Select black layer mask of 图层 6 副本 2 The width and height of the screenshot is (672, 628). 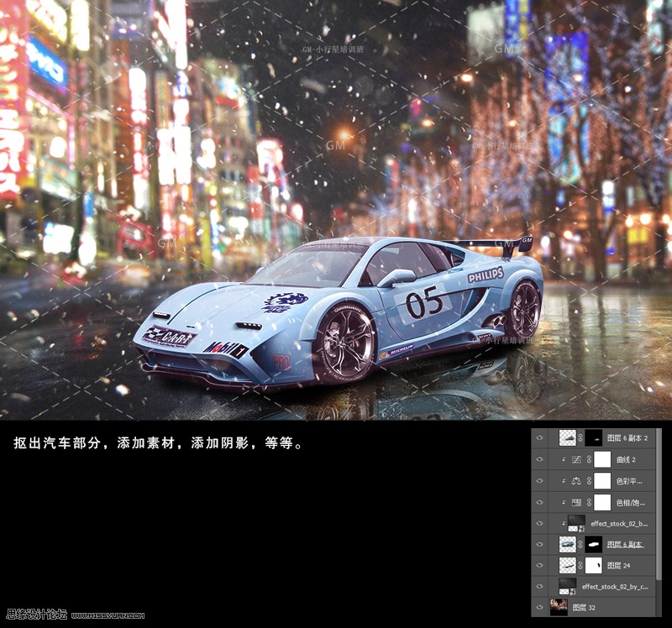coord(594,437)
